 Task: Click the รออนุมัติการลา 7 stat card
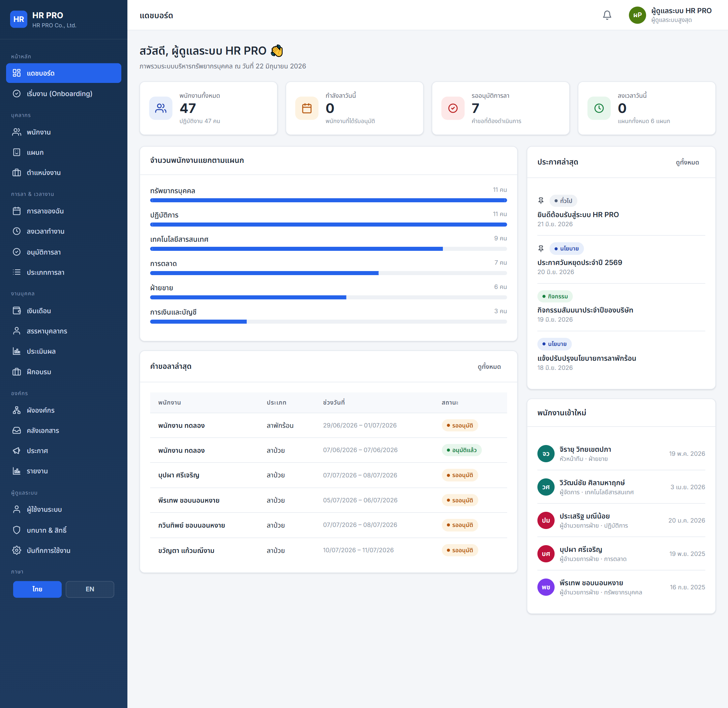(x=500, y=108)
